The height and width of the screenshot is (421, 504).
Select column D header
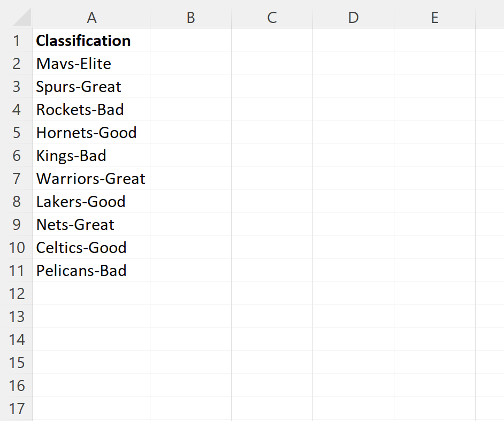click(x=353, y=18)
